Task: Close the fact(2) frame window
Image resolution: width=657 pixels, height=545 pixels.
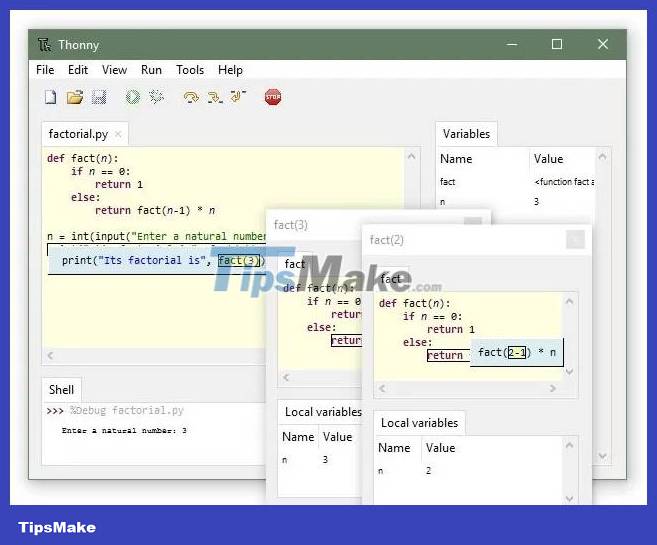Action: pos(575,240)
